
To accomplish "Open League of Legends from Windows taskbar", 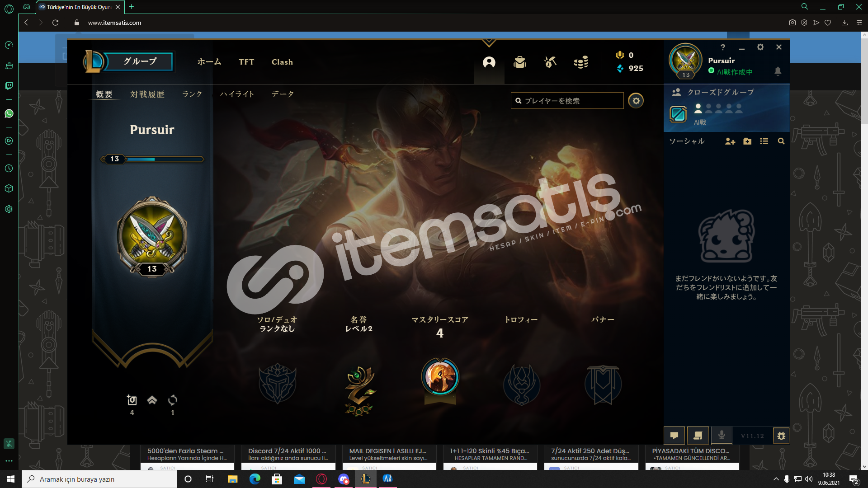I will (365, 479).
